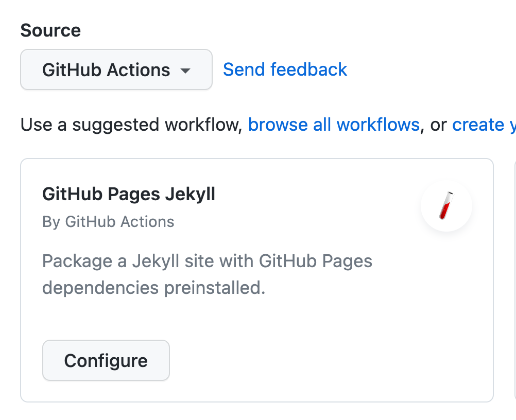
Task: Select the GitHub Pages Jekyll workflow card
Action: pyautogui.click(x=257, y=279)
